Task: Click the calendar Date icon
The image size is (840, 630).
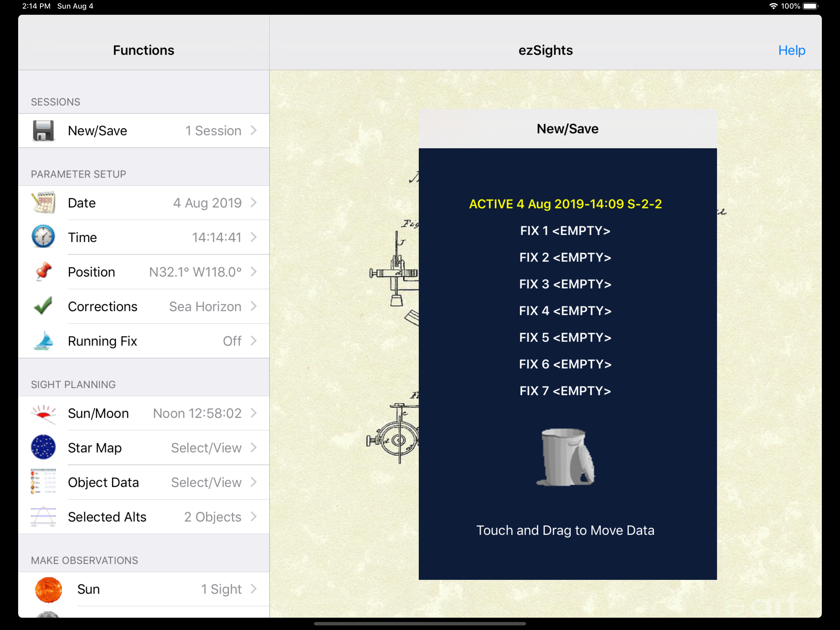Action: coord(43,203)
